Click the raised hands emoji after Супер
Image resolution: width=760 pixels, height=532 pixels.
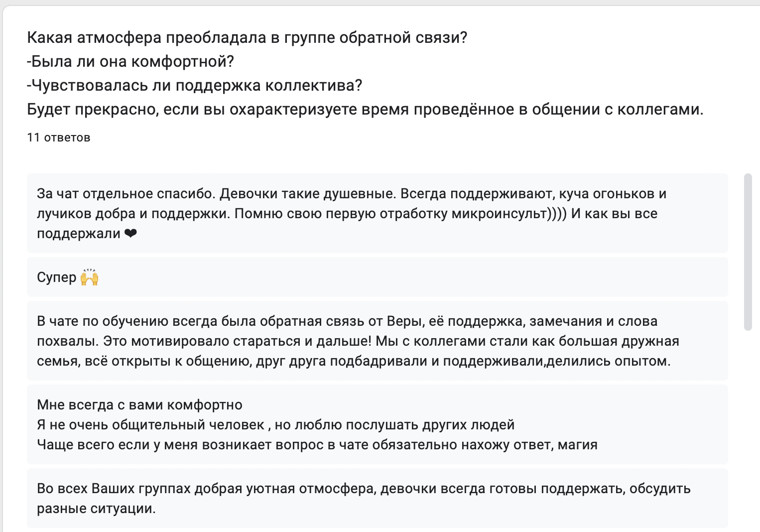[x=90, y=277]
